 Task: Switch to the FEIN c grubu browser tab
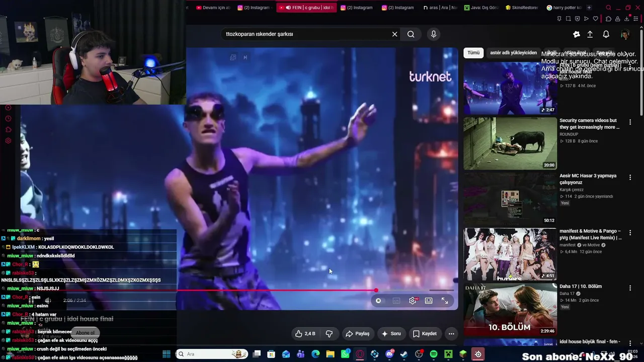click(x=306, y=8)
